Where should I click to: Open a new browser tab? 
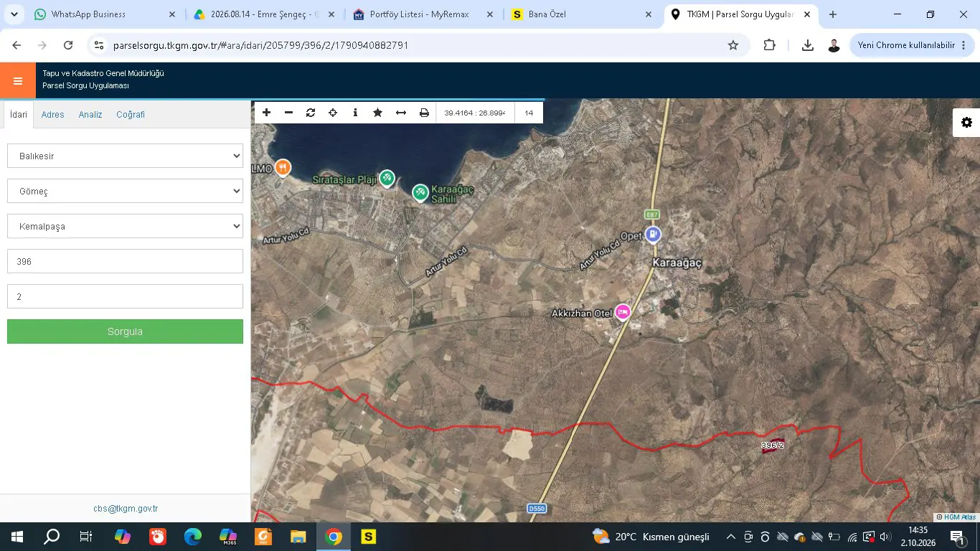pyautogui.click(x=832, y=14)
